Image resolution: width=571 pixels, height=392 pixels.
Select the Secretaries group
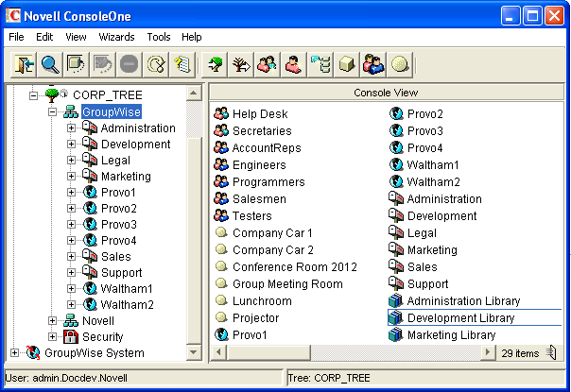click(x=262, y=130)
